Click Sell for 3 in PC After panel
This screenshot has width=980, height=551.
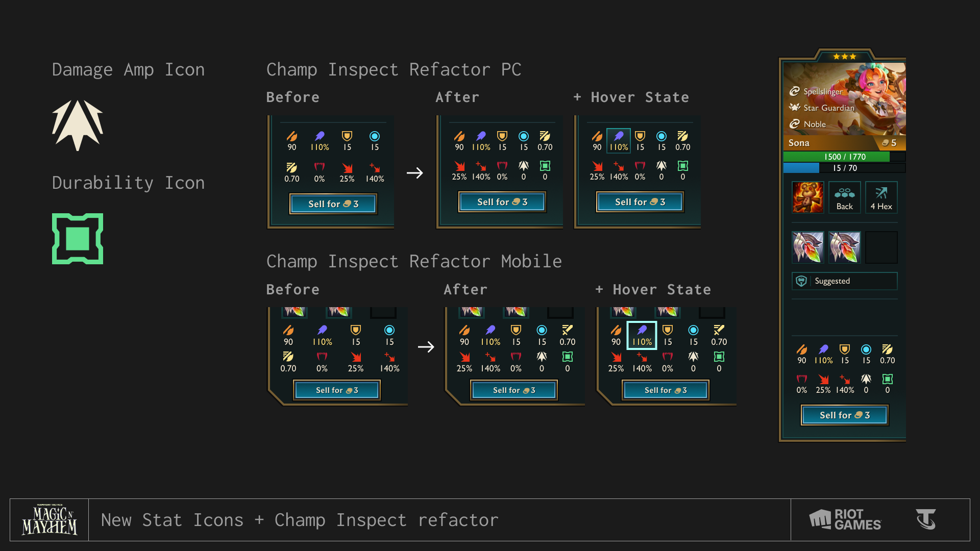(502, 202)
